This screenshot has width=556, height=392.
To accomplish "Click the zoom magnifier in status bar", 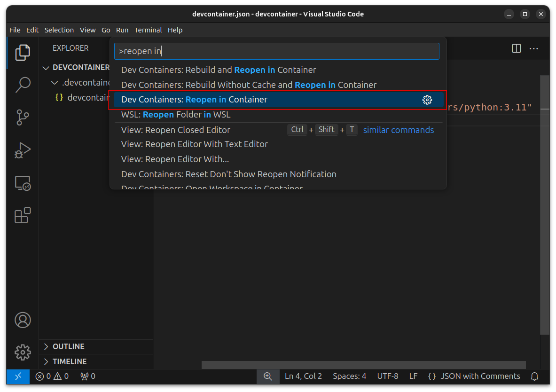I will (x=268, y=376).
